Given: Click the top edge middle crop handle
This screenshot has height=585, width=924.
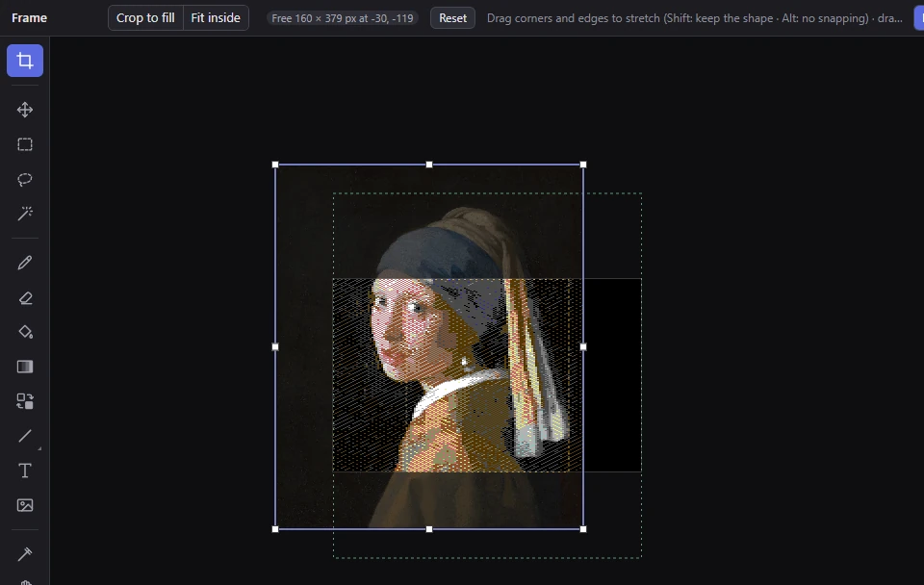Looking at the screenshot, I should [x=429, y=165].
